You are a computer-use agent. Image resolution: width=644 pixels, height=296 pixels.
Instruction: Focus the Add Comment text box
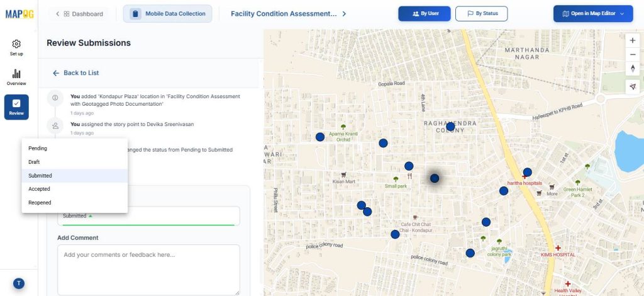point(148,270)
